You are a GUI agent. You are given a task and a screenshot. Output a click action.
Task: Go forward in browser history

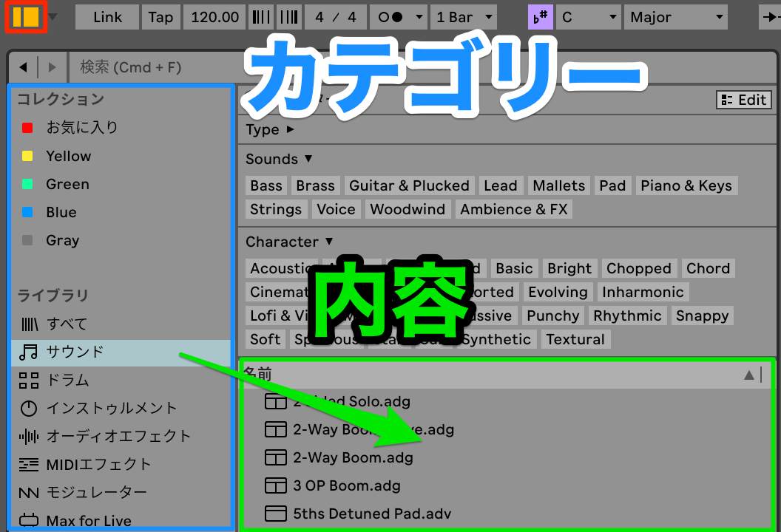[x=52, y=67]
